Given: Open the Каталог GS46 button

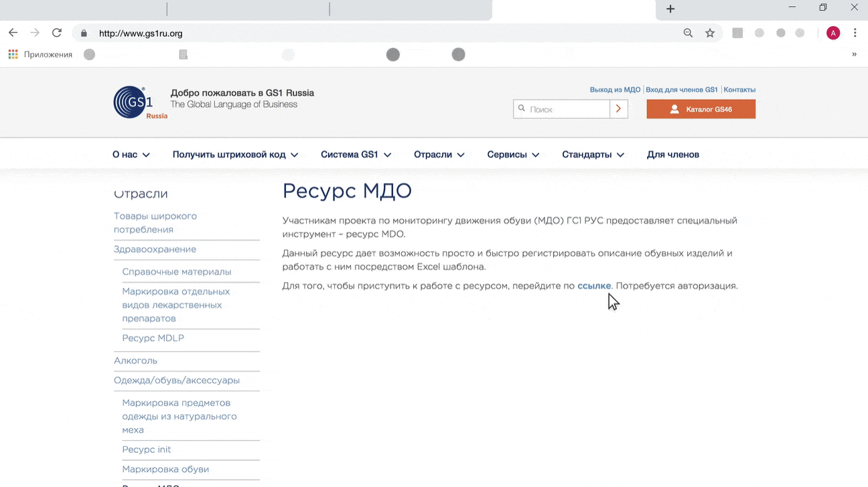Looking at the screenshot, I should pos(701,109).
